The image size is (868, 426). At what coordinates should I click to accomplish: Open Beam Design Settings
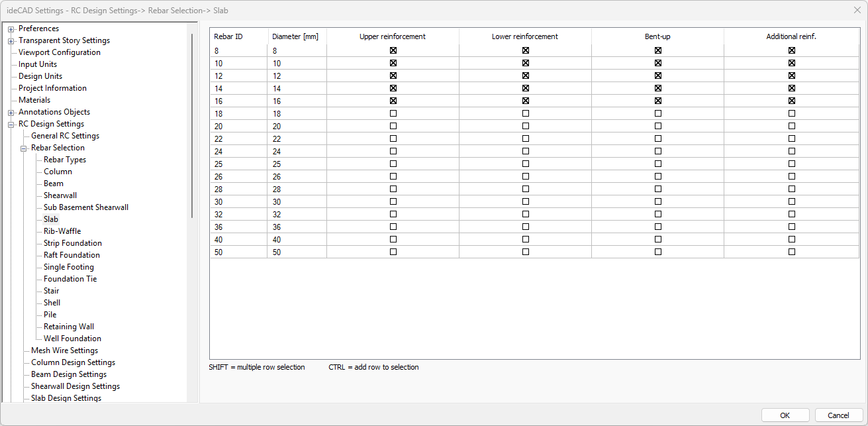(69, 374)
